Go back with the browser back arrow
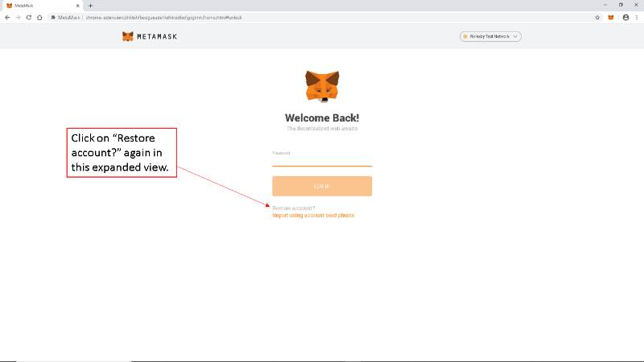Viewport: 644px width, 362px height. pyautogui.click(x=7, y=18)
